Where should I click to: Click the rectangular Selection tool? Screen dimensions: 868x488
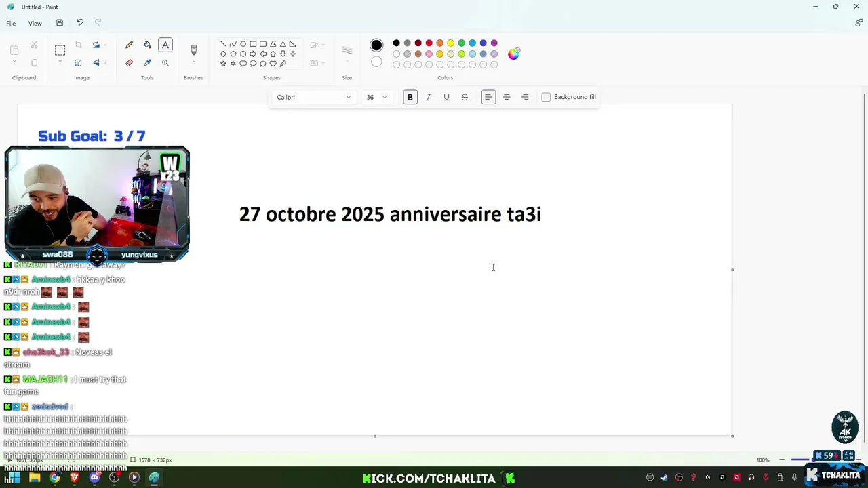[60, 49]
